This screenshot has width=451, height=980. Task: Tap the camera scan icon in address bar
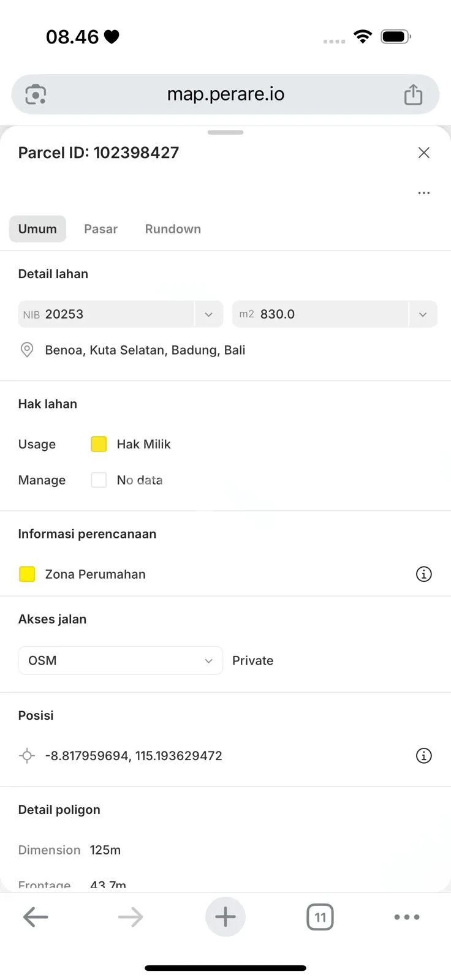(36, 94)
